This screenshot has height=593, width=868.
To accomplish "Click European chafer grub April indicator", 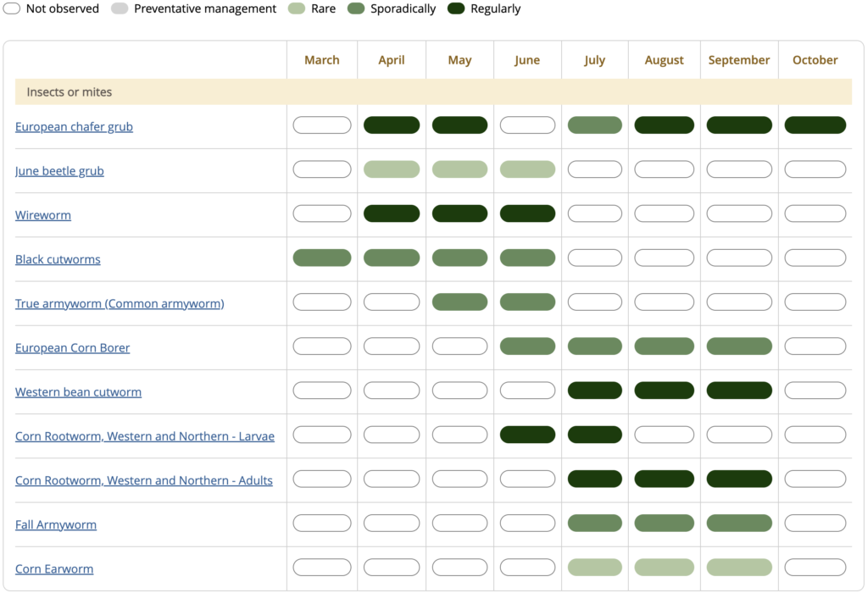I will click(392, 125).
